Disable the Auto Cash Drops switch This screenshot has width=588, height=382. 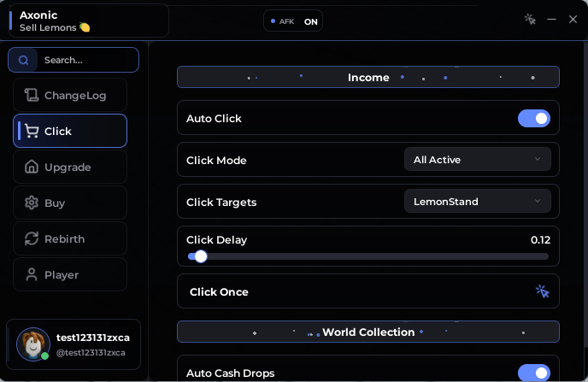tap(534, 373)
